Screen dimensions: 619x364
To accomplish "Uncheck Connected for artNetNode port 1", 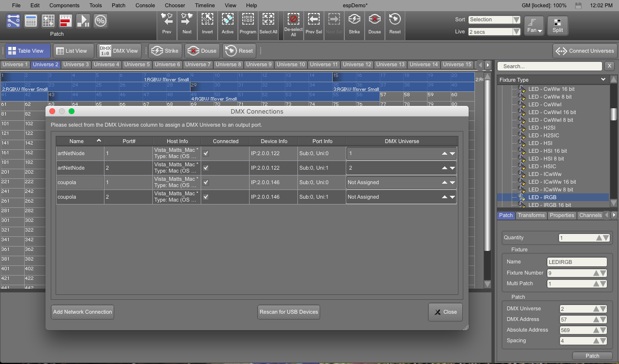I will coord(206,154).
